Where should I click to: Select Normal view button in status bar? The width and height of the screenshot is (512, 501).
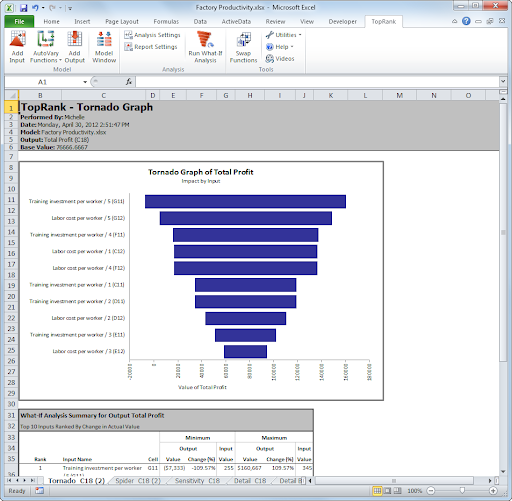tap(377, 491)
